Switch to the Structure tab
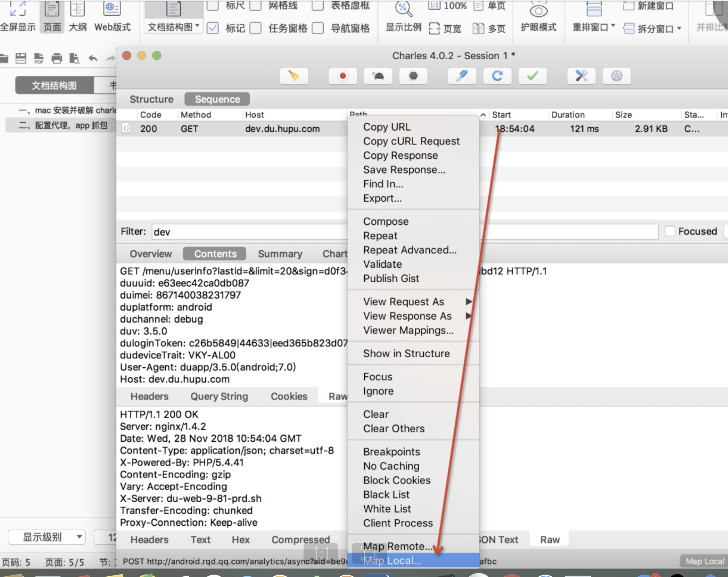 click(151, 99)
